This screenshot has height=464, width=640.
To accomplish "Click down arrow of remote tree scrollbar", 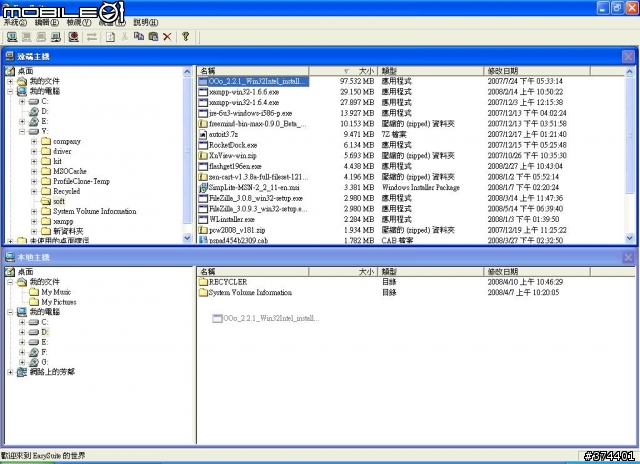I will (187, 238).
